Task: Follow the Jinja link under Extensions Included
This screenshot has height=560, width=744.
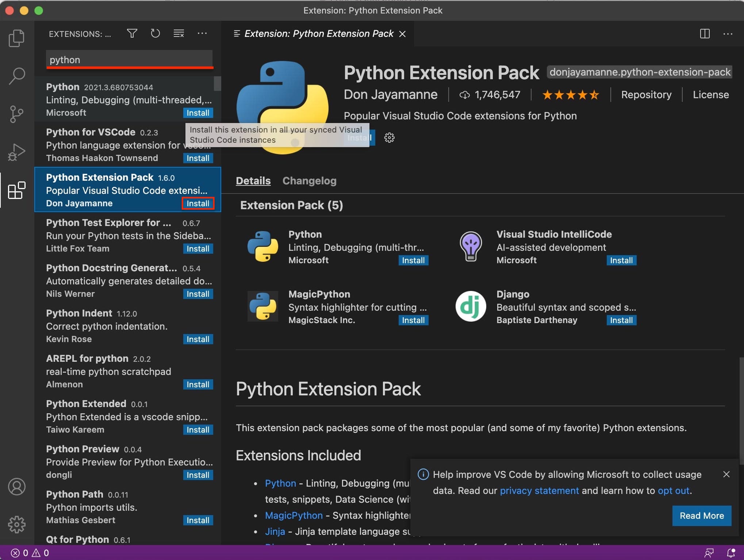Action: (x=275, y=532)
